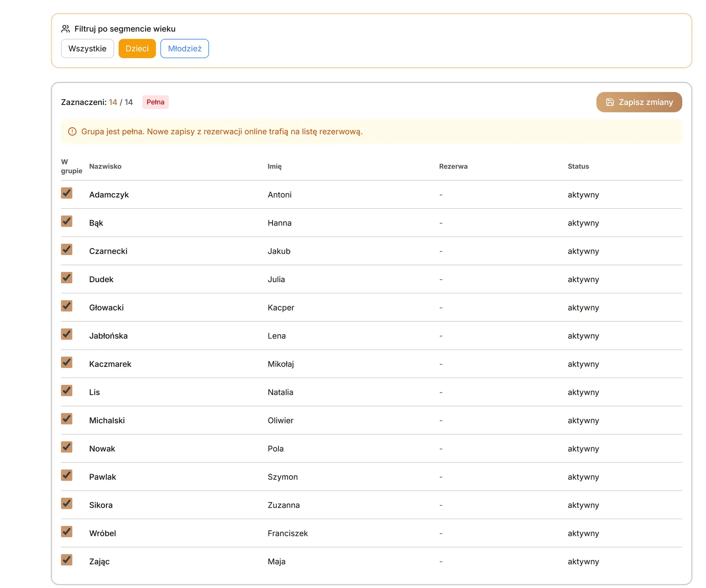Uncheck Wróbel Franciszek's group checkbox
706x588 pixels.
click(x=67, y=532)
